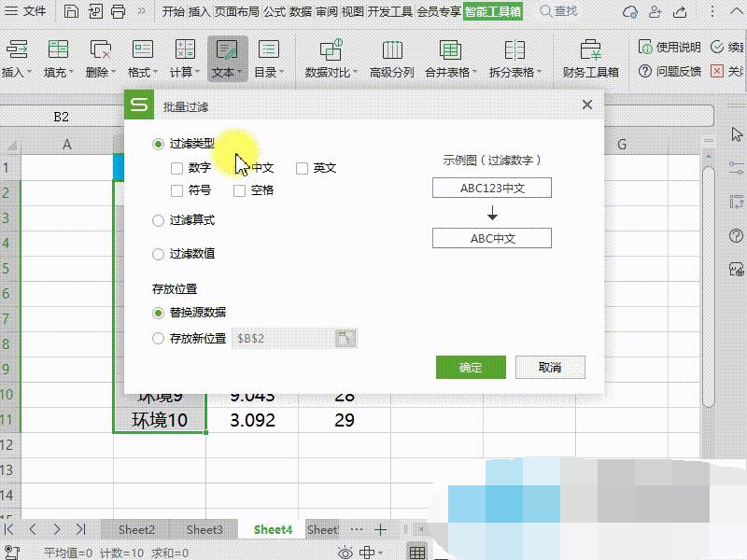Choose 存放新位置 radio option
Screen dimensions: 747x560
click(159, 339)
